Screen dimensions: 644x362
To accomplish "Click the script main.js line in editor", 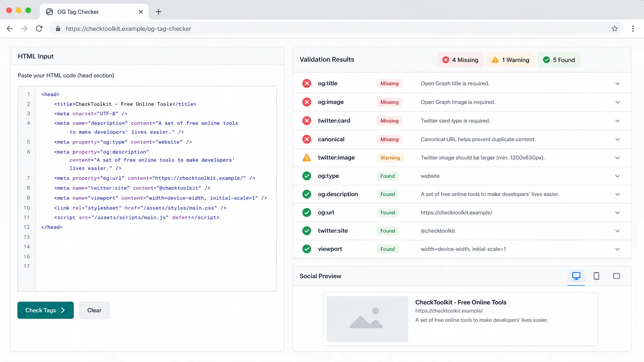I will click(137, 217).
